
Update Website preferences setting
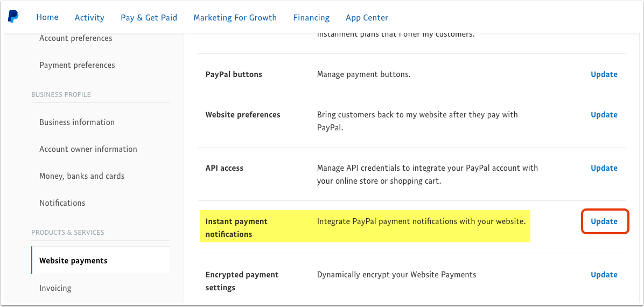pos(604,115)
